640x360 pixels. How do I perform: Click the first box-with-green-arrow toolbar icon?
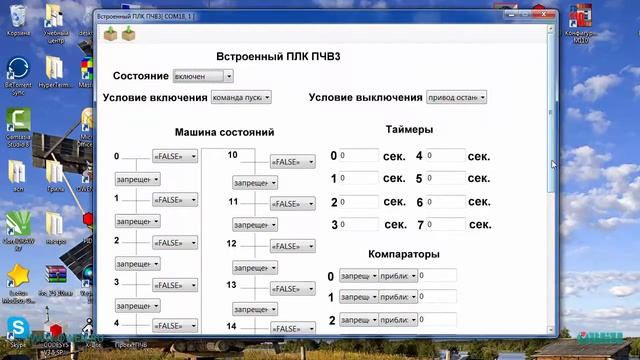[110, 34]
